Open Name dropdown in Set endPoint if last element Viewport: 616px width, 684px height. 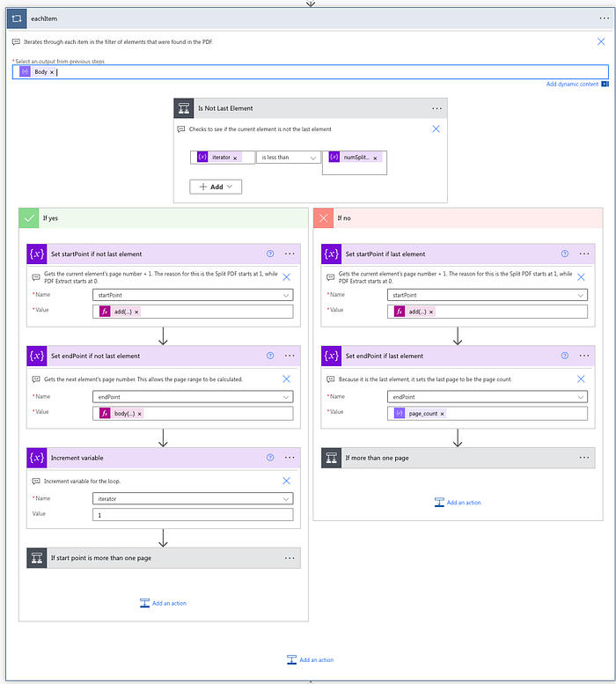click(488, 397)
